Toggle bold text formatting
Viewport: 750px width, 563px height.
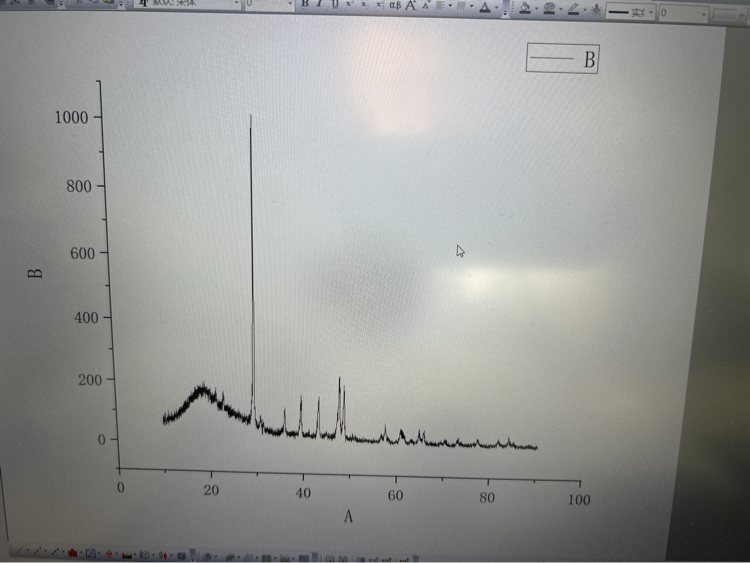(305, 4)
